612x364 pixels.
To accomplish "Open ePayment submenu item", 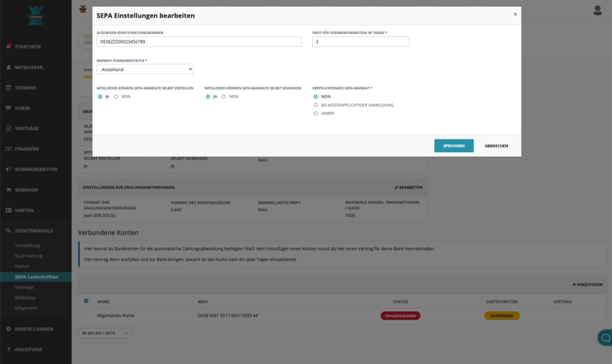I will [x=26, y=308].
